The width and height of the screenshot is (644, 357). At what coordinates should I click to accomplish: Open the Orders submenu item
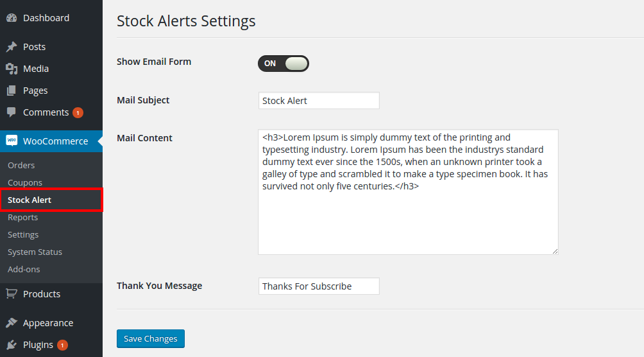pyautogui.click(x=21, y=166)
